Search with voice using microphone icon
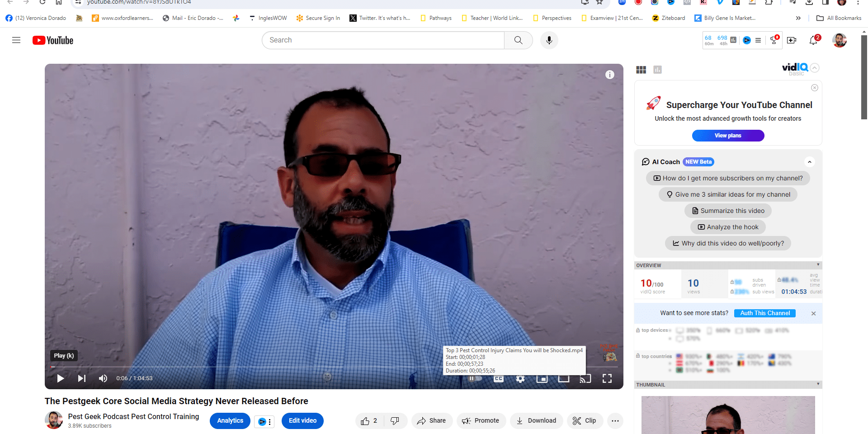 549,40
